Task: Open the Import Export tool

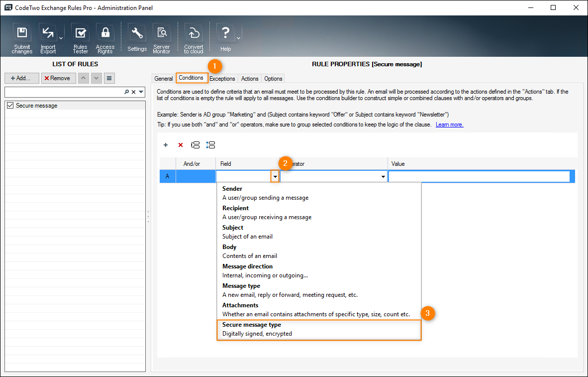Action: [48, 39]
